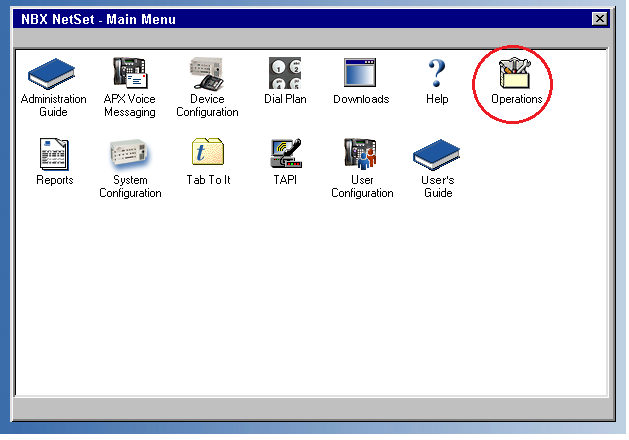Viewport: 629px width, 440px height.
Task: Open the circled Operations toolbox icon
Action: click(516, 74)
